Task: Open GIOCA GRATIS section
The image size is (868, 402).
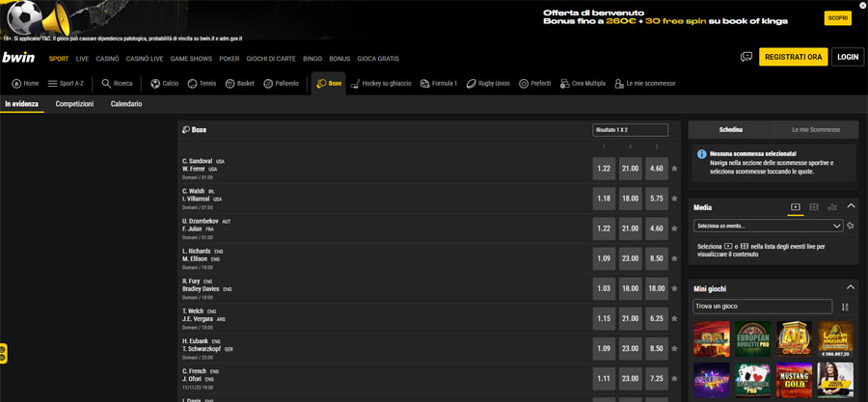Action: [378, 59]
